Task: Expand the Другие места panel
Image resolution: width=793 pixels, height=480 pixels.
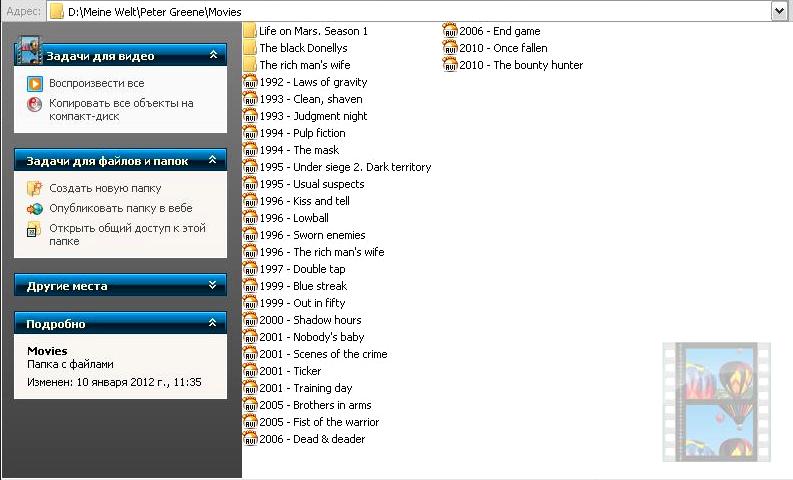Action: 212,285
